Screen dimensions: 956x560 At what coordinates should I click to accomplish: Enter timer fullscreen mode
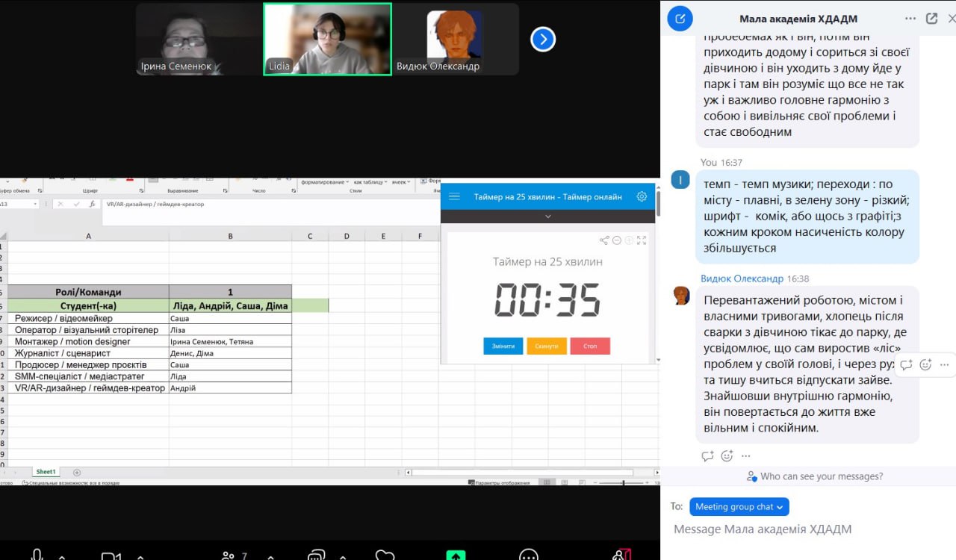point(642,240)
